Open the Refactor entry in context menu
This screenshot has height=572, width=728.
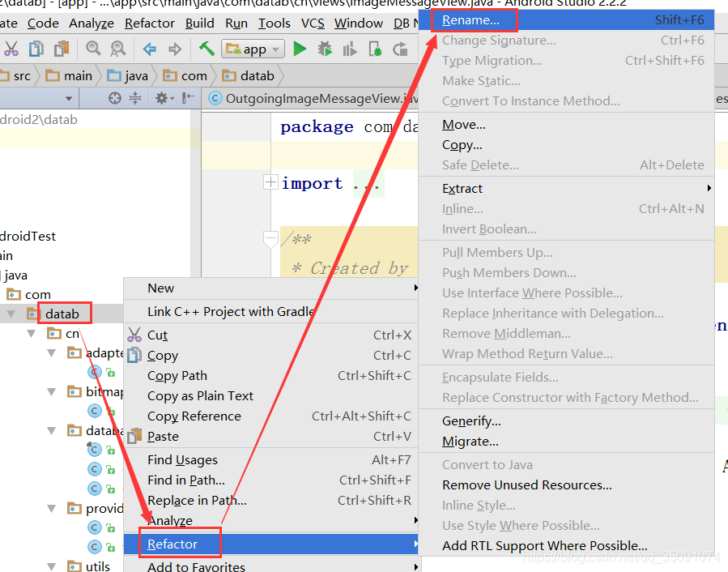tap(271, 544)
